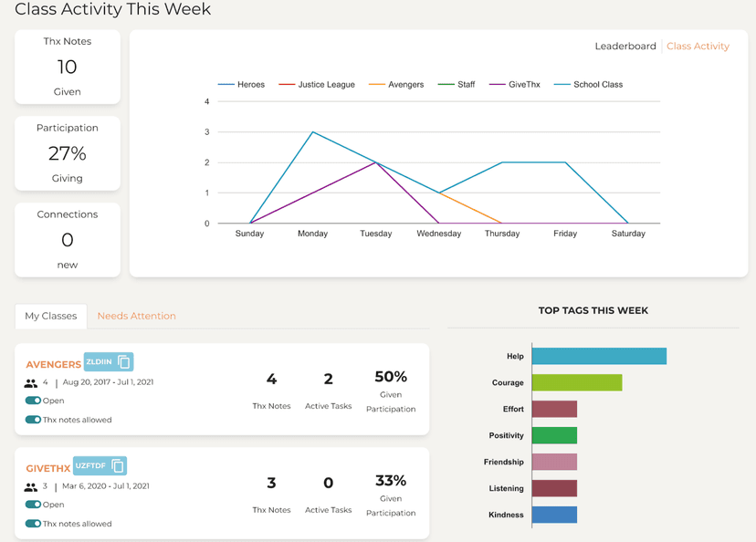Select the My Classes tab
Image resolution: width=756 pixels, height=542 pixels.
click(50, 316)
